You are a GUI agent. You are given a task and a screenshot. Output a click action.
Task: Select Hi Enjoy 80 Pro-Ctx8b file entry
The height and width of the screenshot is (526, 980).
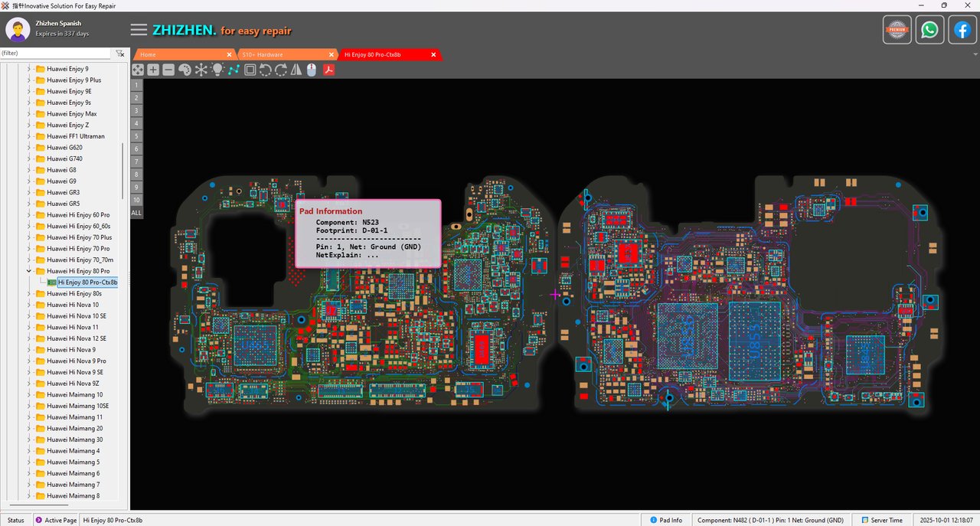click(x=87, y=283)
